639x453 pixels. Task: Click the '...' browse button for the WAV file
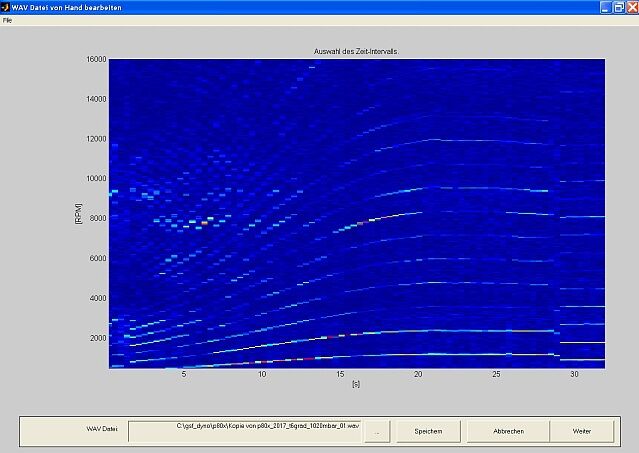(x=375, y=430)
